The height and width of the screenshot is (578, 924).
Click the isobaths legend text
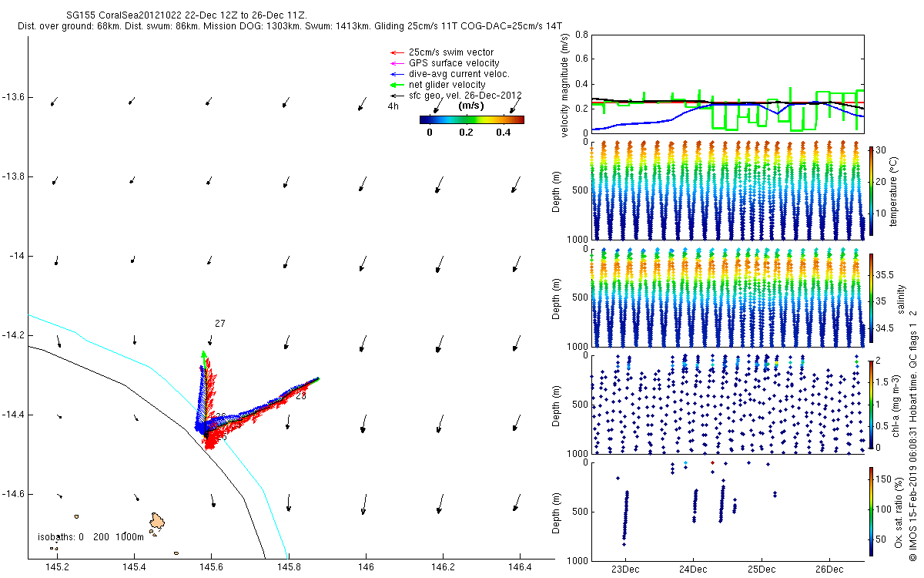point(91,537)
